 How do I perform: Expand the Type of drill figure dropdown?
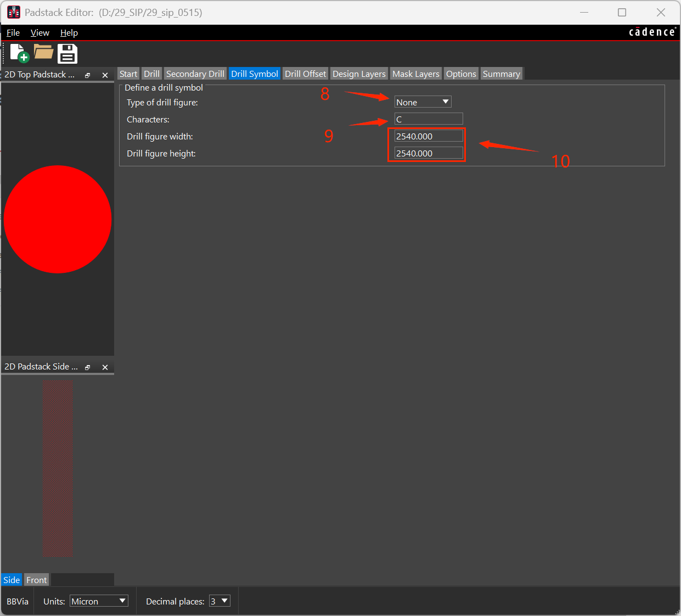click(423, 102)
